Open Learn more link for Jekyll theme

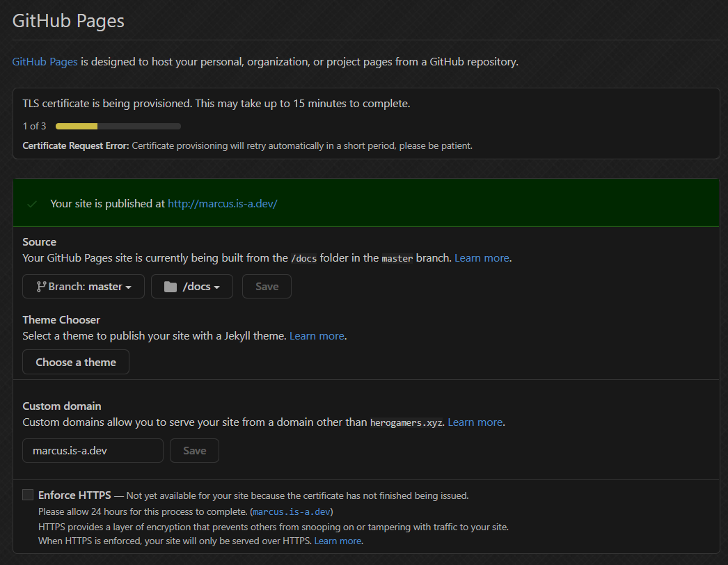point(317,336)
